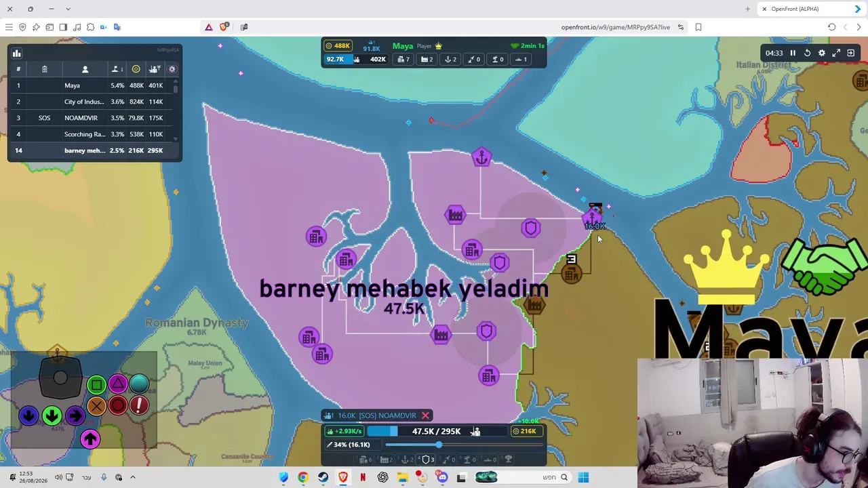Toggle fullscreen mode
The image size is (868, 488).
(x=836, y=53)
